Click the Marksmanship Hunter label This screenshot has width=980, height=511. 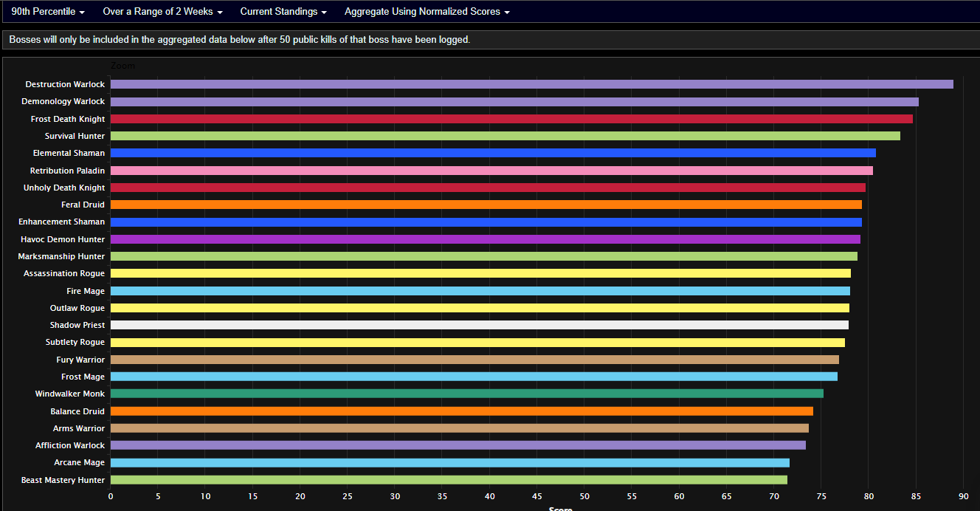click(61, 256)
